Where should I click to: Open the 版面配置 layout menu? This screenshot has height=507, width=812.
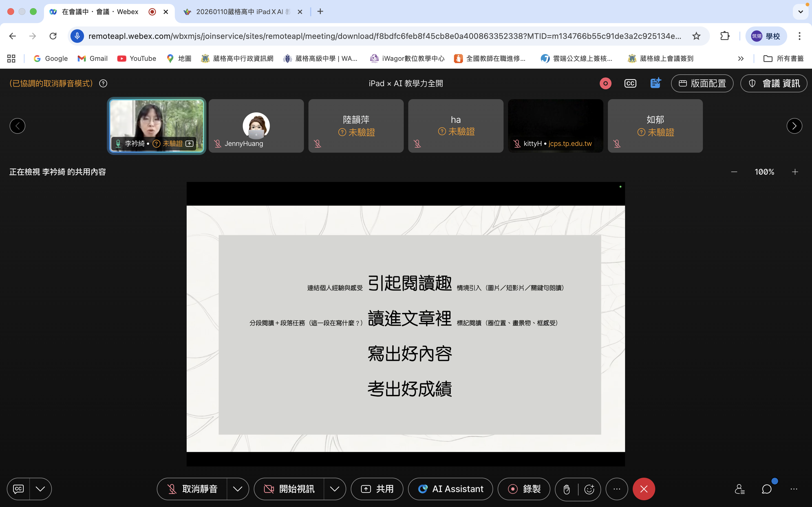(x=702, y=83)
